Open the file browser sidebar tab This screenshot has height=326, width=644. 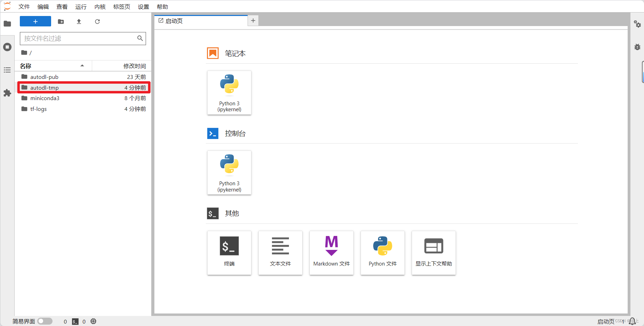click(7, 24)
